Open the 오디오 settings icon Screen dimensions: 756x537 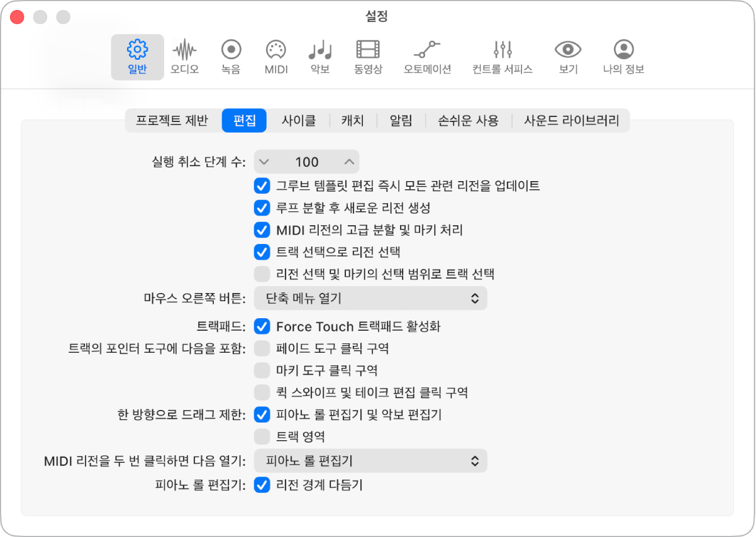point(186,57)
